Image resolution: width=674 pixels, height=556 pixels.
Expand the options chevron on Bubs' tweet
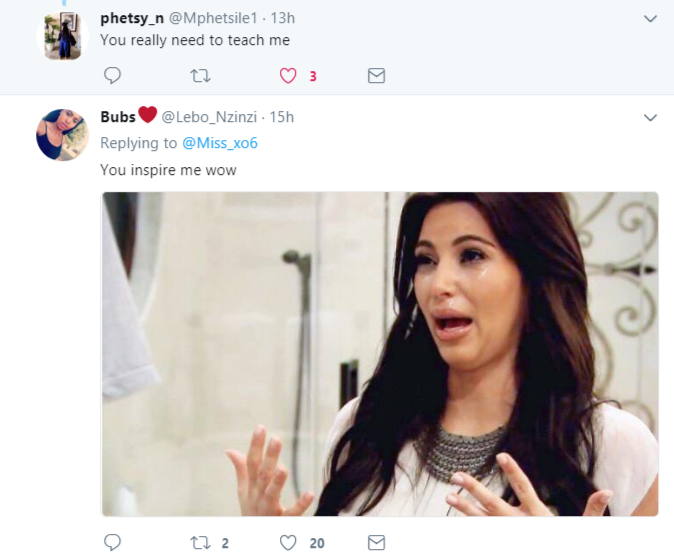pos(650,118)
